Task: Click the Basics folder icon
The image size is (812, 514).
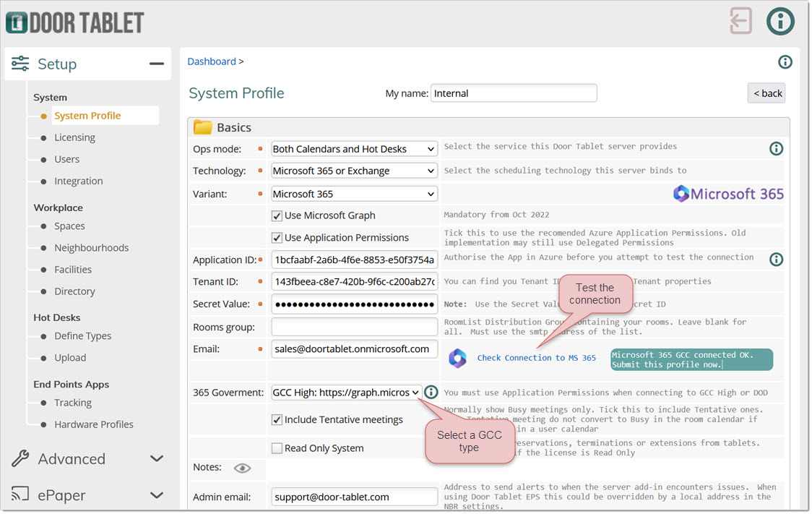Action: pyautogui.click(x=202, y=127)
